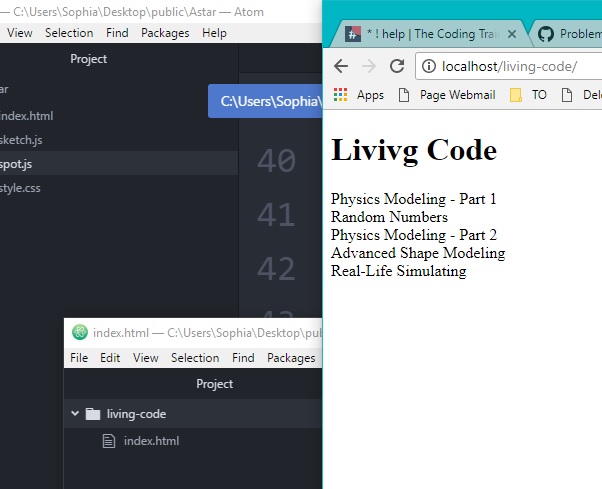The height and width of the screenshot is (489, 602).
Task: Click the browser reload page icon
Action: coord(397,66)
